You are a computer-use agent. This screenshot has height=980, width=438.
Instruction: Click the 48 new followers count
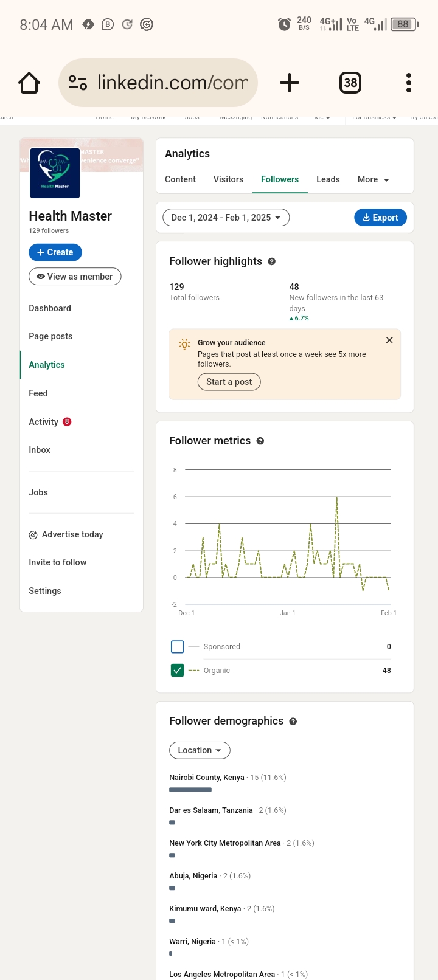coord(294,287)
